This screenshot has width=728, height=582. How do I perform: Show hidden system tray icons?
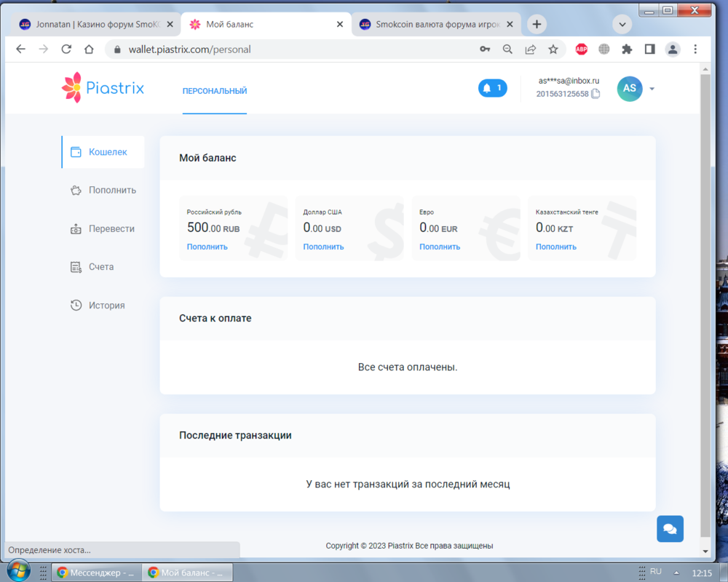click(676, 573)
